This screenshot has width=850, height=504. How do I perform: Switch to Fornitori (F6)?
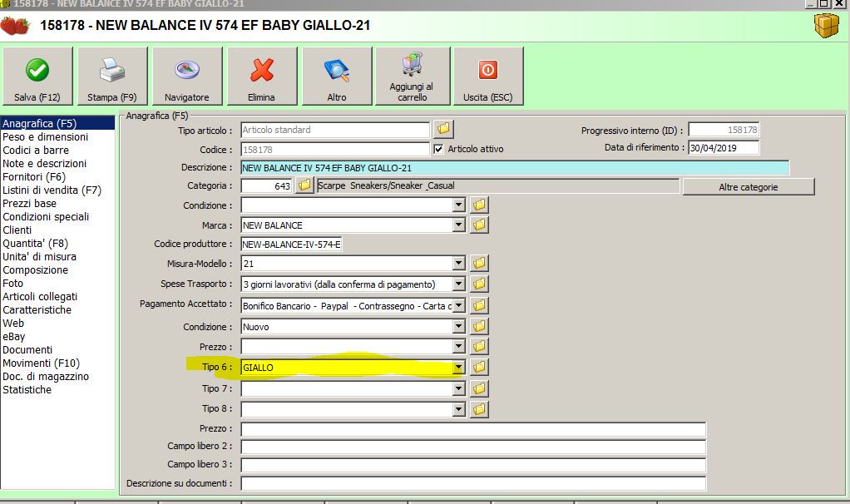(34, 176)
